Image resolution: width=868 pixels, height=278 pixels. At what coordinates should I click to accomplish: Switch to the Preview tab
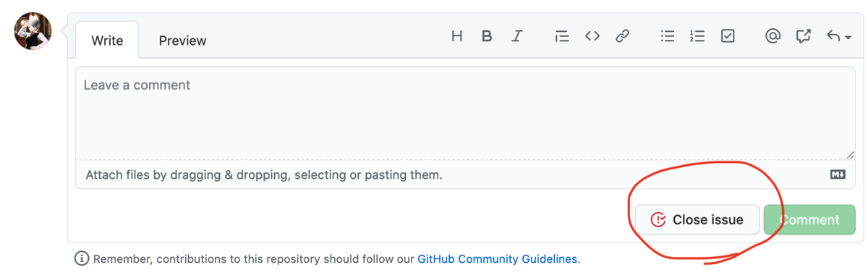pyautogui.click(x=182, y=41)
